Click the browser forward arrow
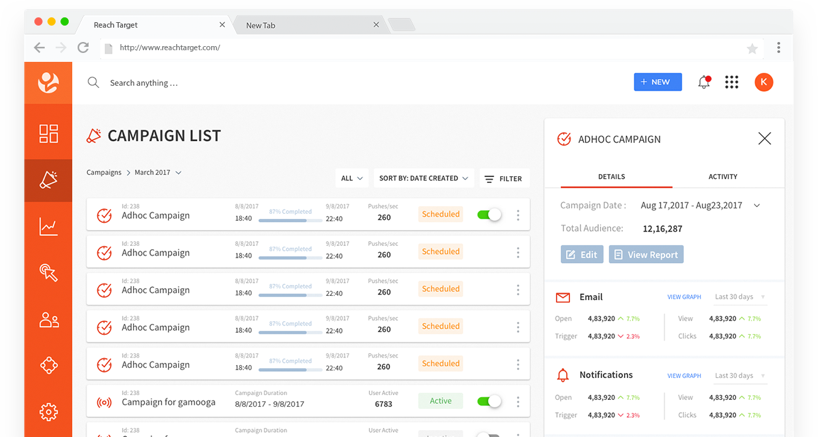 click(61, 47)
